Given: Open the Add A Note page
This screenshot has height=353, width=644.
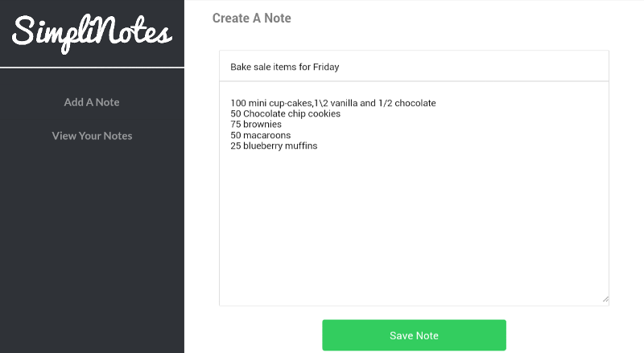Looking at the screenshot, I should point(92,102).
